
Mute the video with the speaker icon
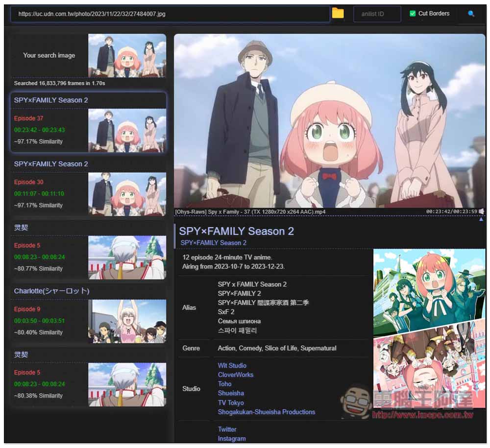point(482,212)
